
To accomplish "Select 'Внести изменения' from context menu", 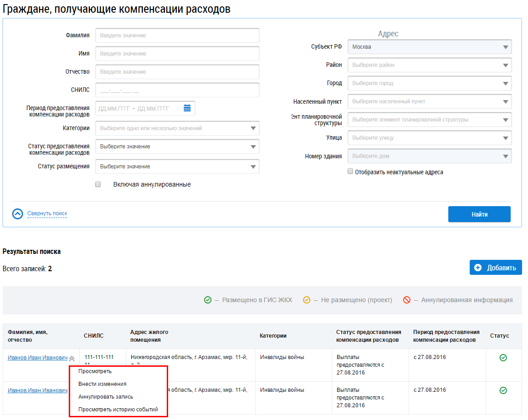I will (x=103, y=384).
